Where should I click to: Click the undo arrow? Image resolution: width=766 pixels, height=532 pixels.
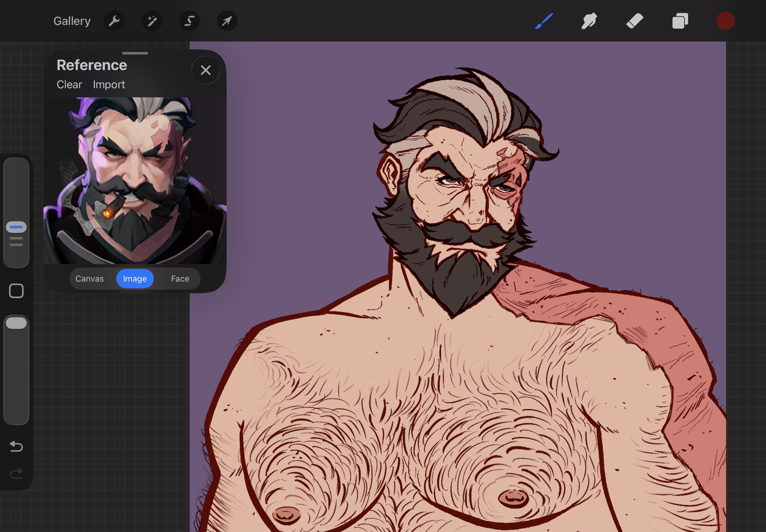click(x=16, y=446)
